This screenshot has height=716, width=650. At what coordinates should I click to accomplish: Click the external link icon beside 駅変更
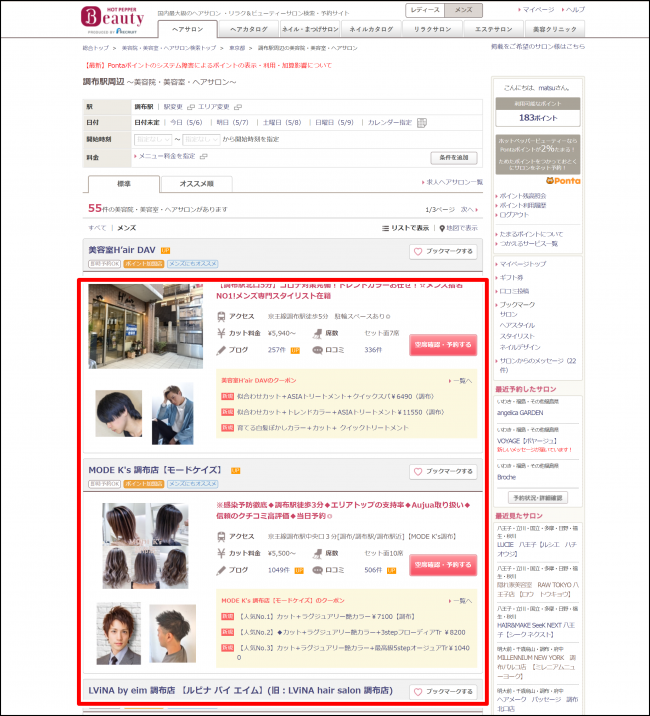191,107
